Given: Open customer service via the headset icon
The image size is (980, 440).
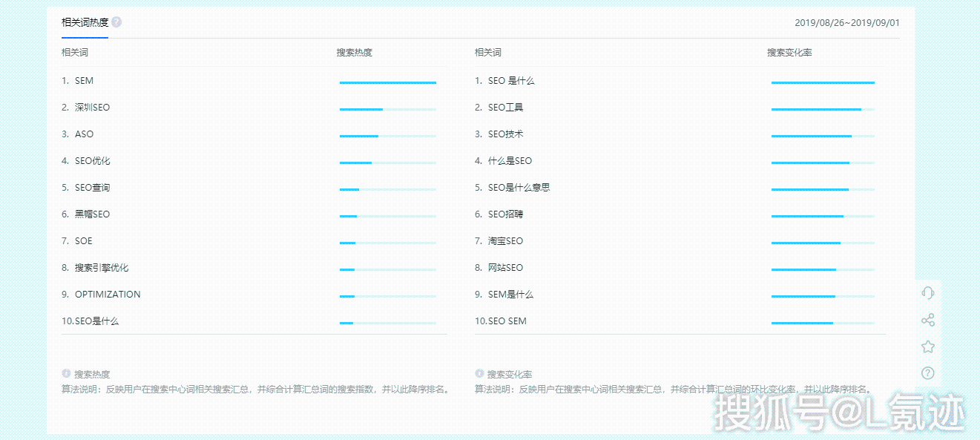Looking at the screenshot, I should pyautogui.click(x=927, y=293).
